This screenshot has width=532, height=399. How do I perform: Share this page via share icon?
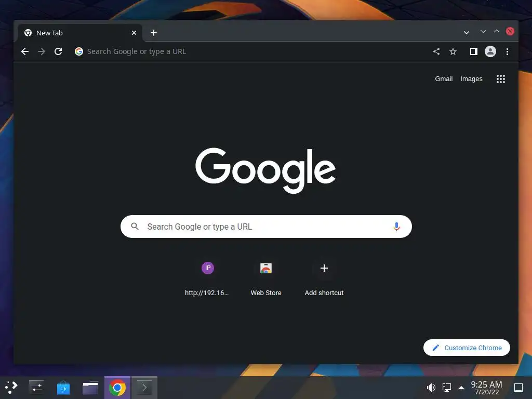436,51
